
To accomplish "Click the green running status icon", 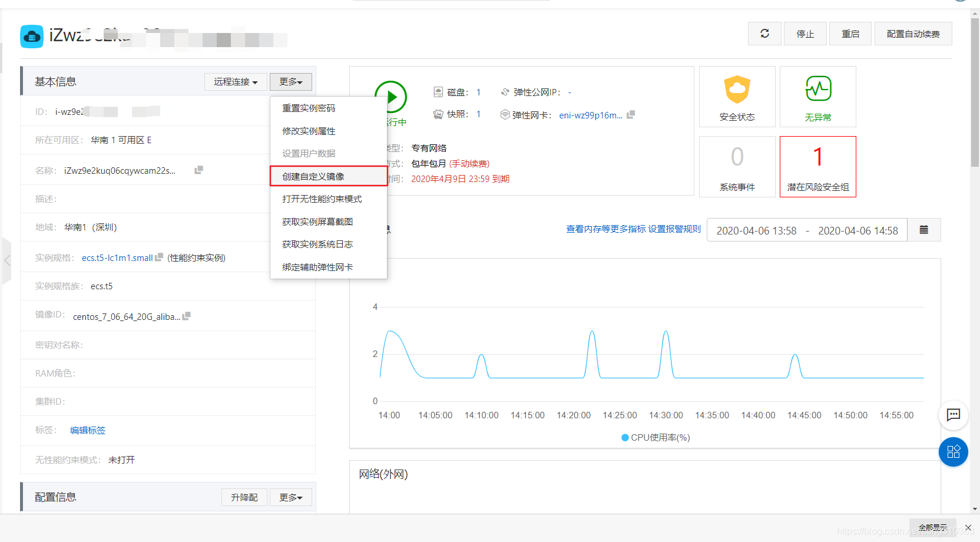I will pyautogui.click(x=392, y=98).
